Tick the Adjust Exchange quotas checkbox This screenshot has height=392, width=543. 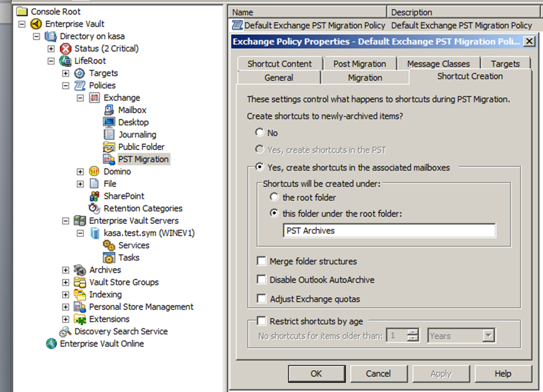tap(261, 298)
